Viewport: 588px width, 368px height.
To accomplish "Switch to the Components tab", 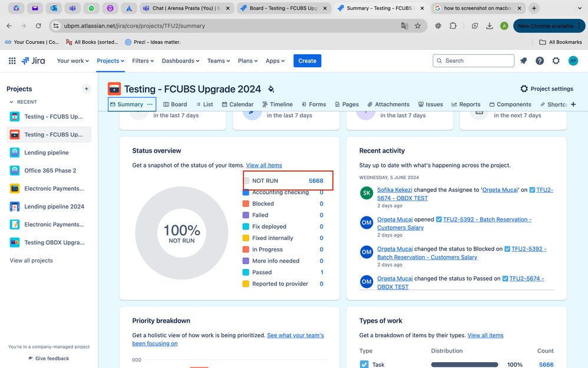I will pos(510,104).
